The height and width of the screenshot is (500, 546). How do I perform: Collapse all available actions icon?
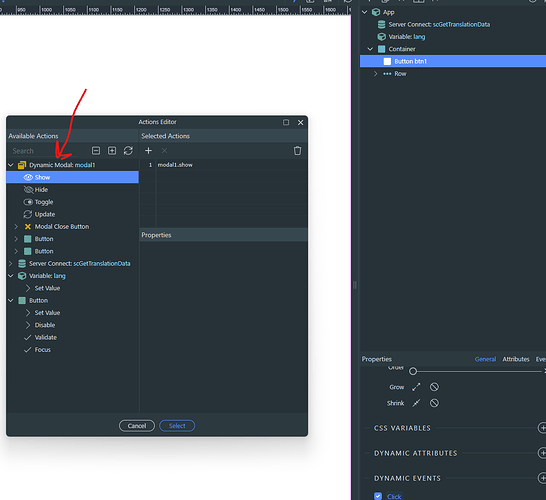click(x=96, y=151)
